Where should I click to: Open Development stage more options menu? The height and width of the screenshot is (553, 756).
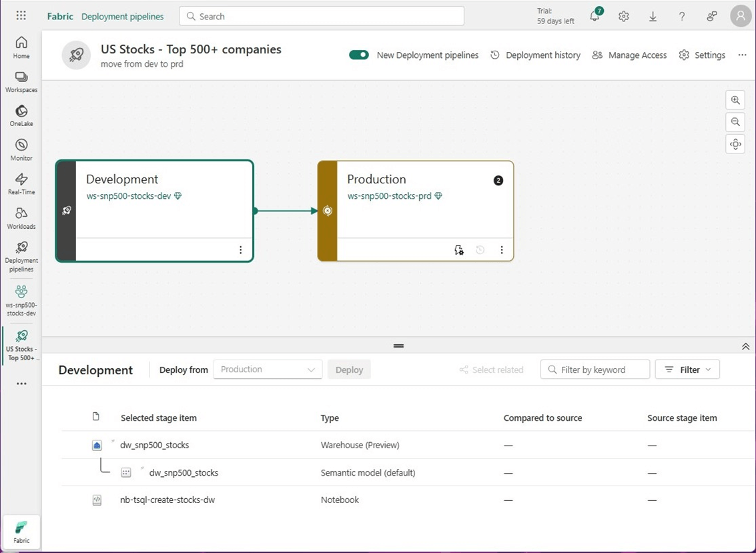241,250
